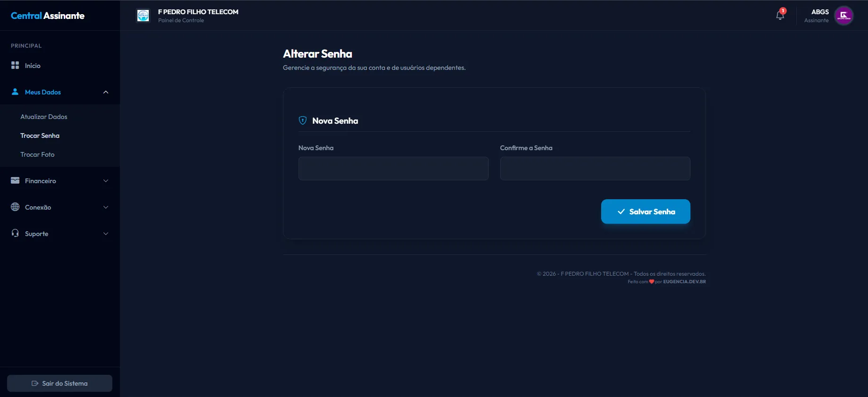Expand the Conexão section chevron
Screen dimensions: 868x397
106,207
